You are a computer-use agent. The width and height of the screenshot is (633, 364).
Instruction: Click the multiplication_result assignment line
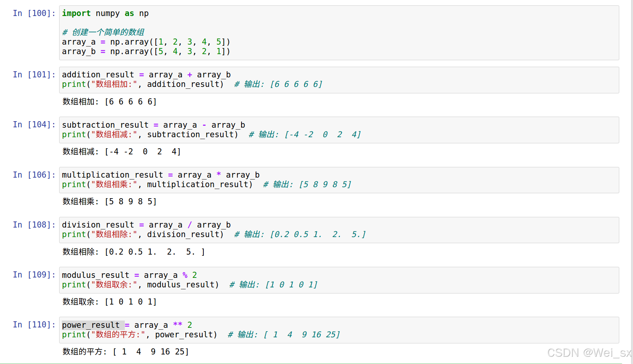(x=161, y=175)
